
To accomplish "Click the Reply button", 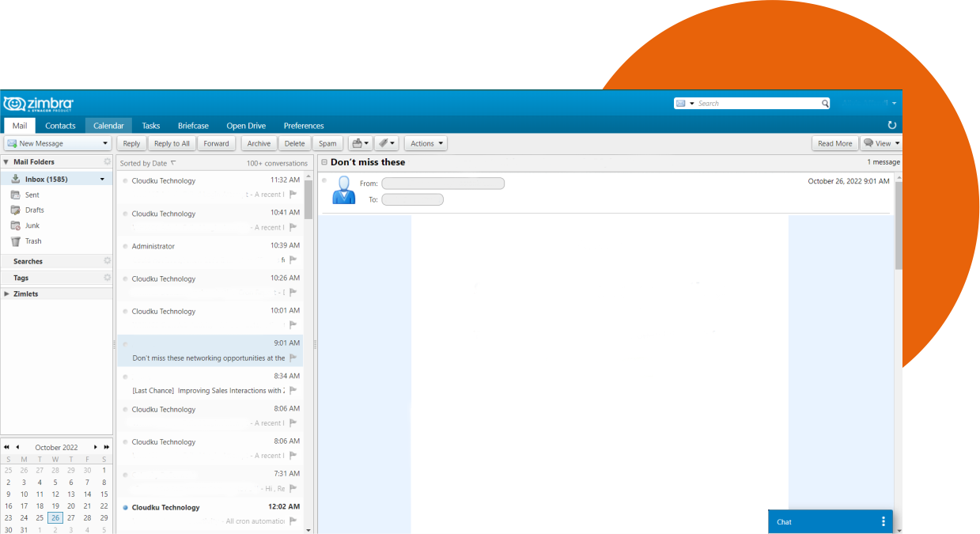I will pos(131,143).
